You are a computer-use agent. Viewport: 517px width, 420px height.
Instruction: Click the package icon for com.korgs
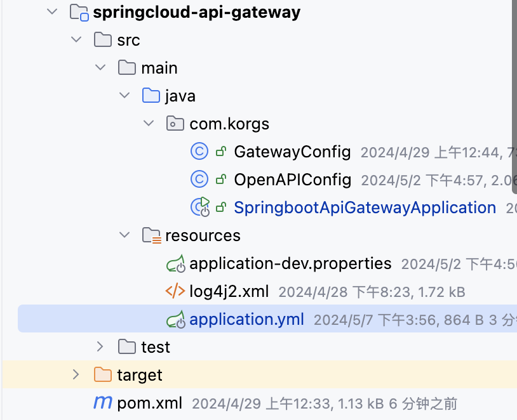click(175, 123)
